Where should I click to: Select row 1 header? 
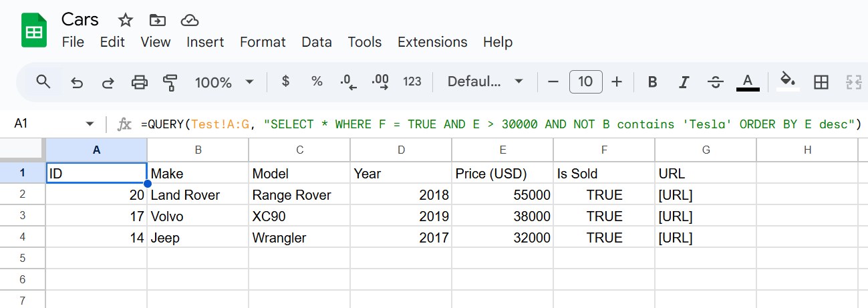point(23,173)
